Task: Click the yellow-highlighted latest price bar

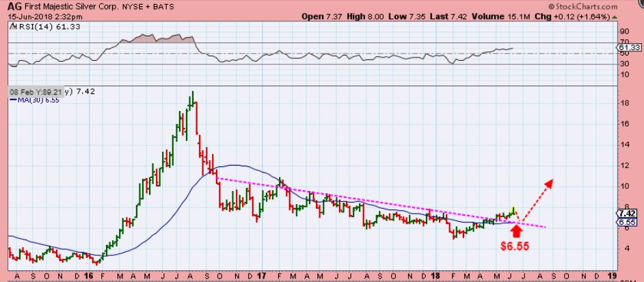Action: click(512, 210)
